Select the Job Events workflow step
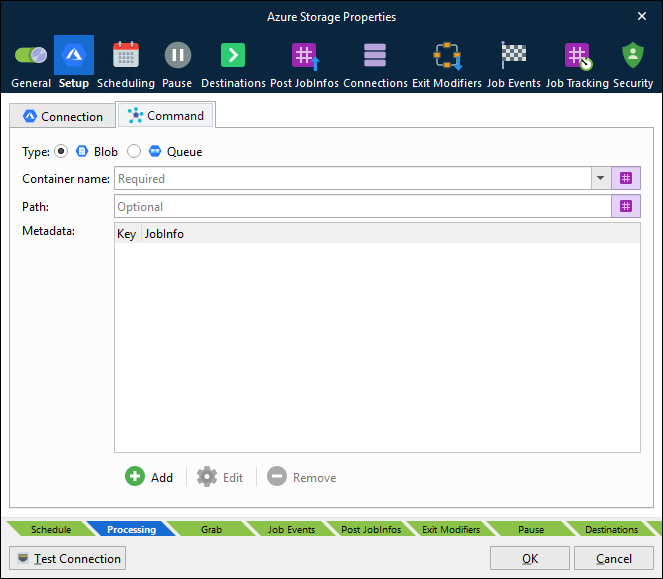The image size is (663, 579). (x=291, y=529)
